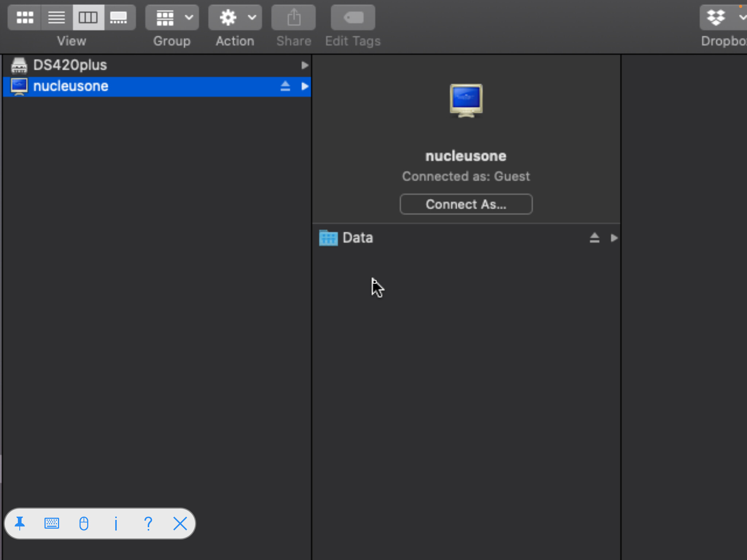This screenshot has width=747, height=560.
Task: Eject the Data shared volume
Action: pos(594,238)
